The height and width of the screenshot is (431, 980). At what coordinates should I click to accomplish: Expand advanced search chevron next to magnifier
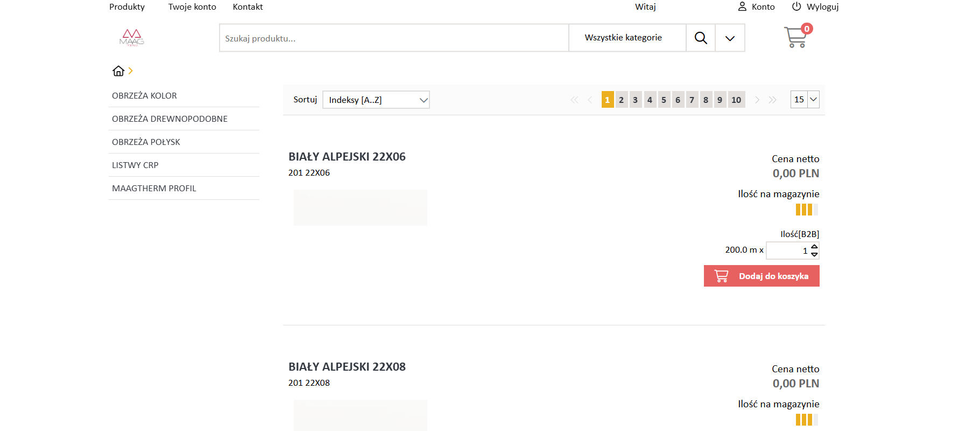[x=730, y=38]
